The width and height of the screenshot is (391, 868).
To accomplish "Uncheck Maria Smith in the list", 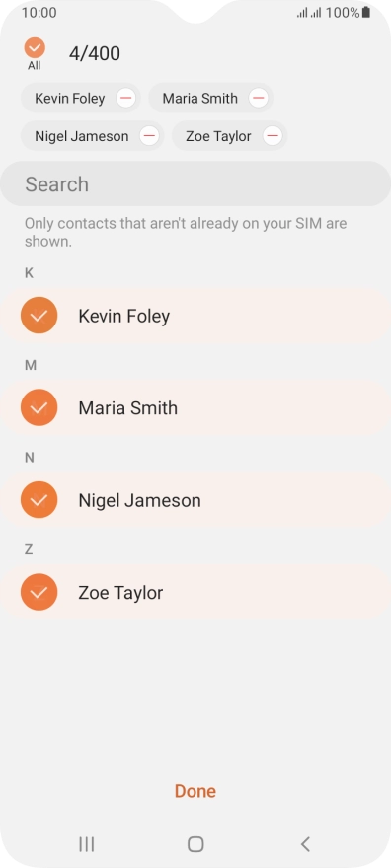I will pos(39,407).
